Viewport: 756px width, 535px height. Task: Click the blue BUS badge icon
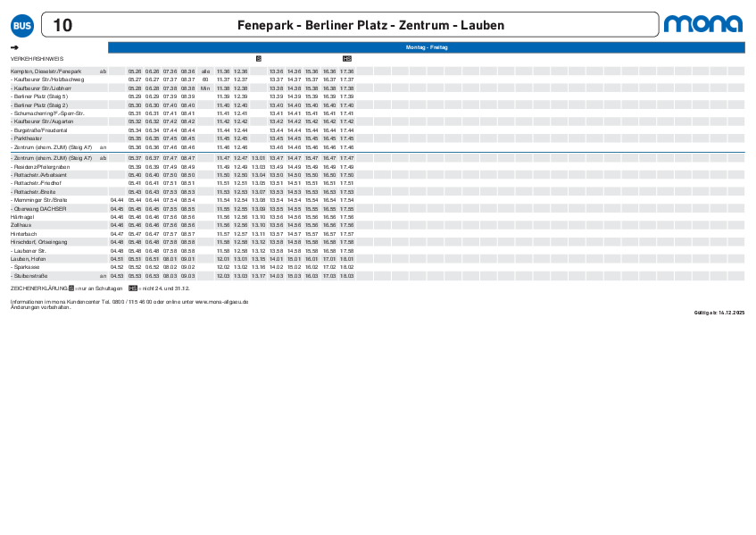coord(20,24)
